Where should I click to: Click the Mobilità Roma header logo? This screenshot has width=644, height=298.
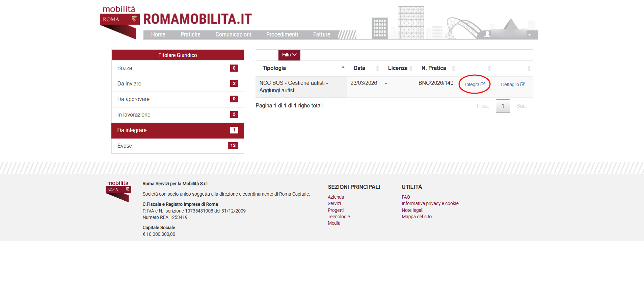119,22
